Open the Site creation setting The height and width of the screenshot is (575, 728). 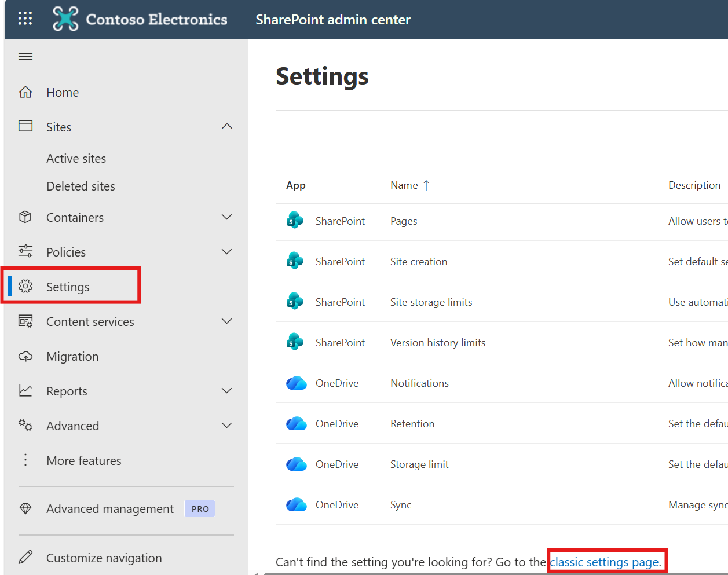(419, 262)
